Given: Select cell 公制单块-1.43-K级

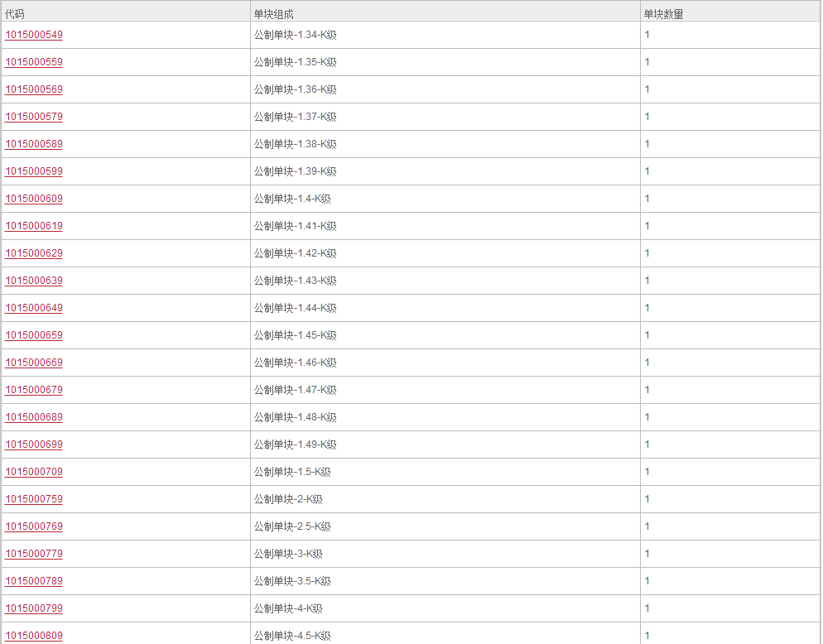Looking at the screenshot, I should [x=445, y=281].
